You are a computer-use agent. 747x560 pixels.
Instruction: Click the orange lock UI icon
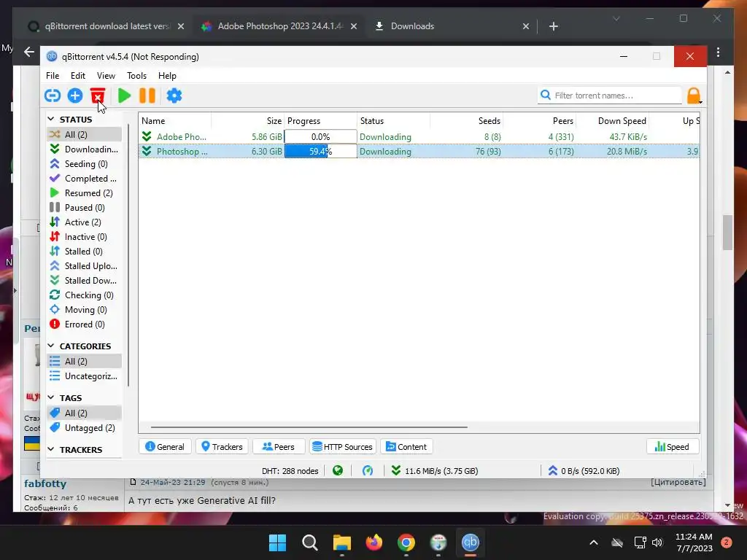point(694,96)
